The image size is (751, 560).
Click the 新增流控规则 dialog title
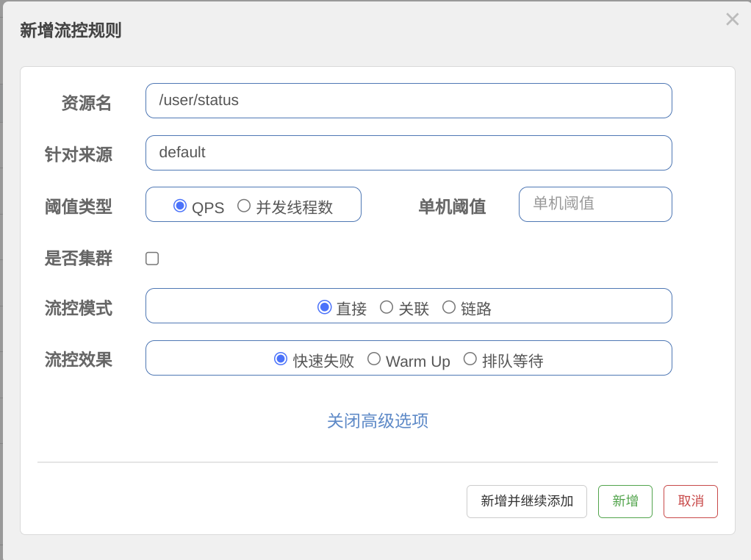tap(71, 31)
